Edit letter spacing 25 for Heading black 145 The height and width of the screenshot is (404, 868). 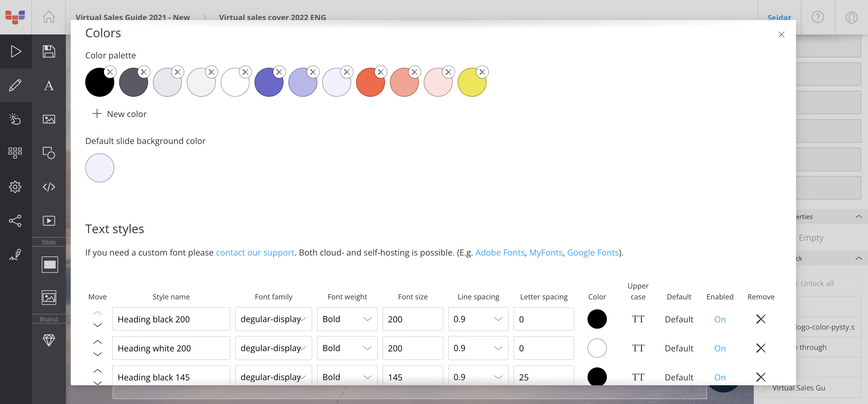tap(543, 376)
